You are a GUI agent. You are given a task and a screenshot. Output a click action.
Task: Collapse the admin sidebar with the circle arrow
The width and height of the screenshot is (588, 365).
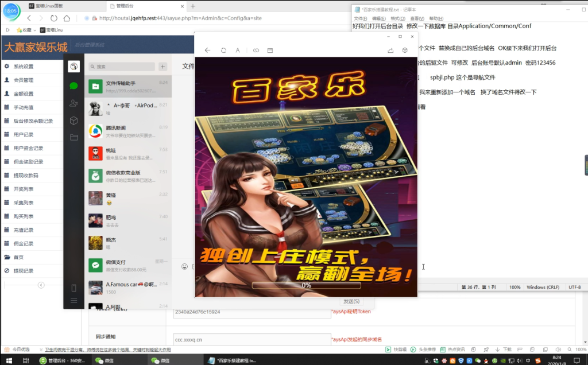(x=41, y=285)
